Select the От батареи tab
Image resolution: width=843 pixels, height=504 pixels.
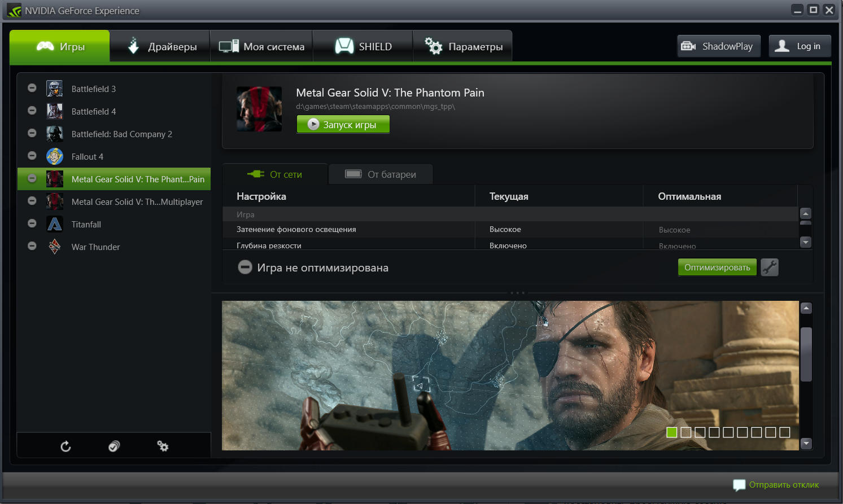[x=381, y=174]
